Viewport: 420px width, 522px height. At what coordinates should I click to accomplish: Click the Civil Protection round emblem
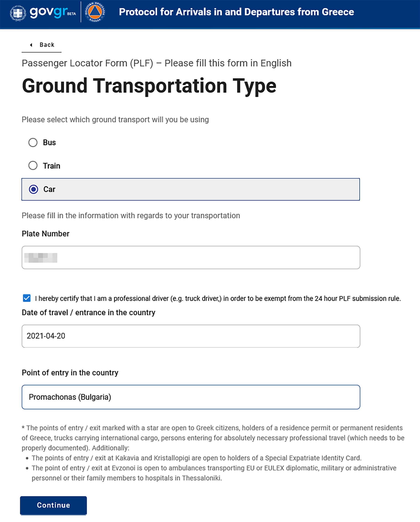(95, 12)
